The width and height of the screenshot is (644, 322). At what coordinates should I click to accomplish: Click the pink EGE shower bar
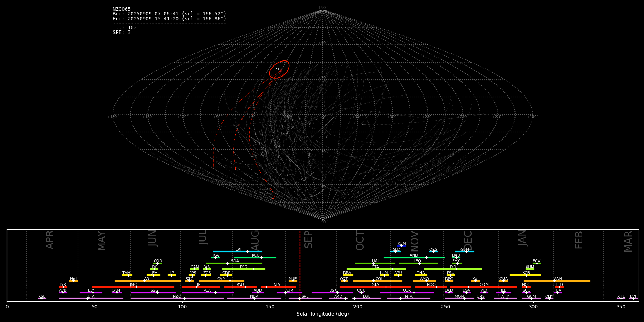(367, 298)
